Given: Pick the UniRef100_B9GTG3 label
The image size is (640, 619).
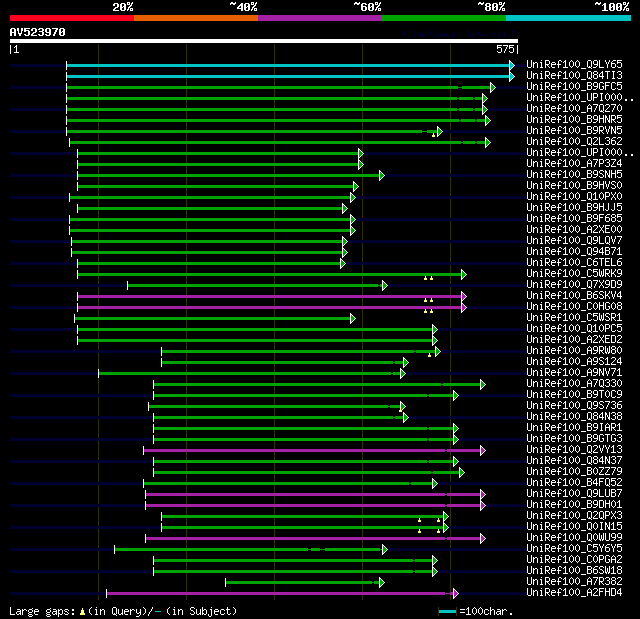Looking at the screenshot, I should tap(574, 439).
